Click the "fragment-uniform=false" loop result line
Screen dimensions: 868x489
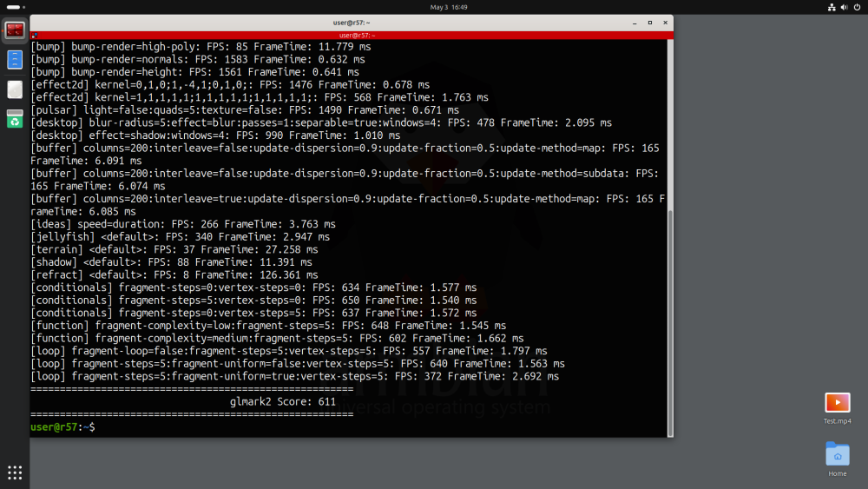pyautogui.click(x=297, y=364)
